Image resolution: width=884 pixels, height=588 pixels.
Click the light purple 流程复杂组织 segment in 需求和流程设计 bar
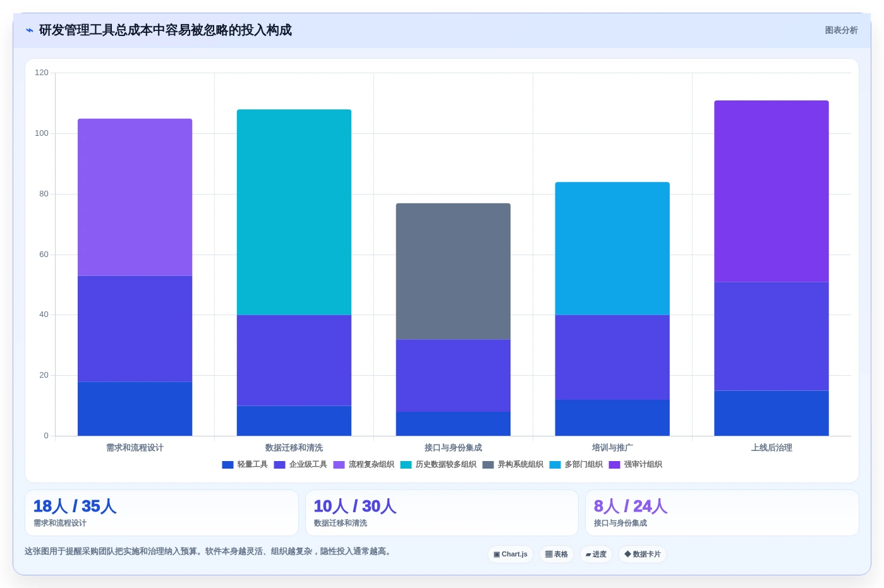click(x=135, y=197)
